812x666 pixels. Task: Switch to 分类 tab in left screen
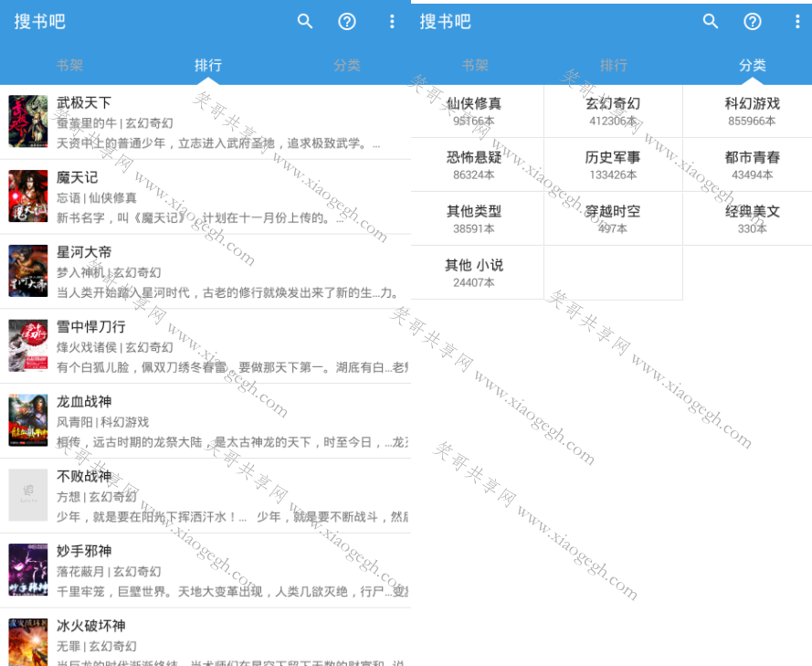click(347, 65)
